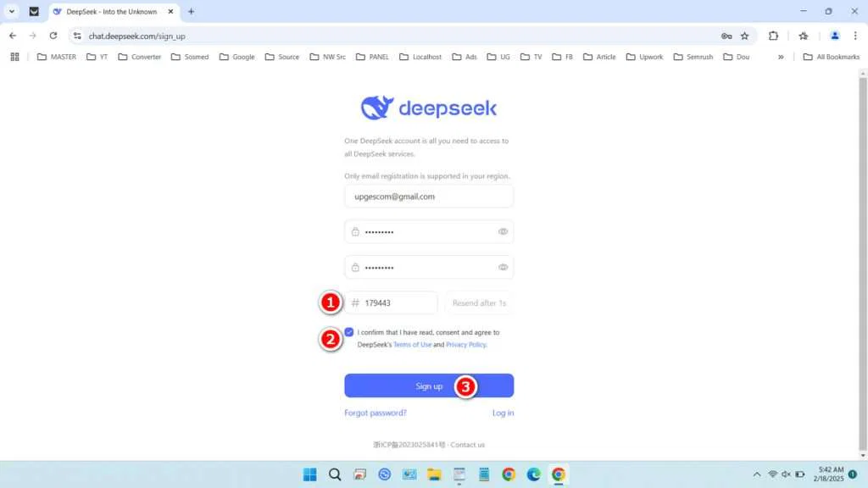This screenshot has width=868, height=488.
Task: Launch Edge from the taskbar
Action: [x=532, y=474]
